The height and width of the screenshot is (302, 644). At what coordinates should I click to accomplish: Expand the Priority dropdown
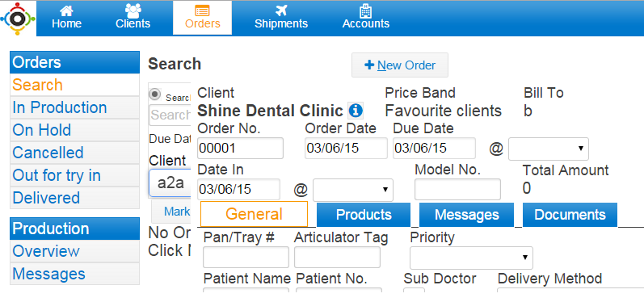[x=471, y=258]
